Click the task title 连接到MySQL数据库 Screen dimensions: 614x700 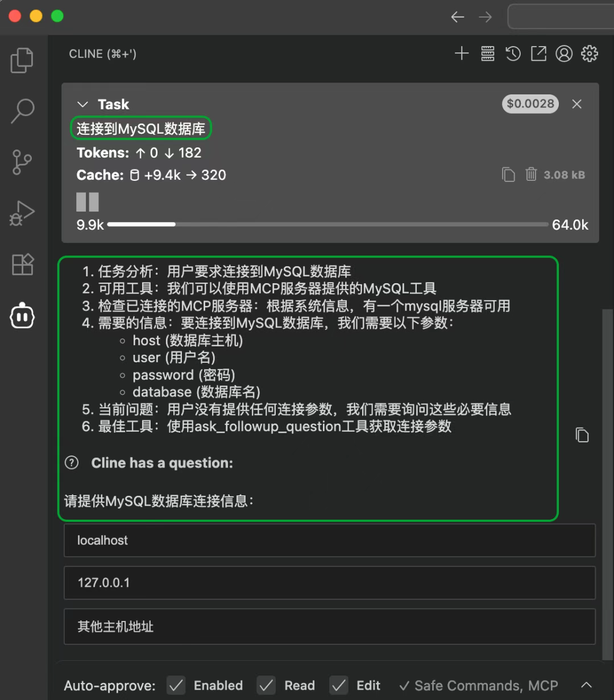pyautogui.click(x=141, y=129)
